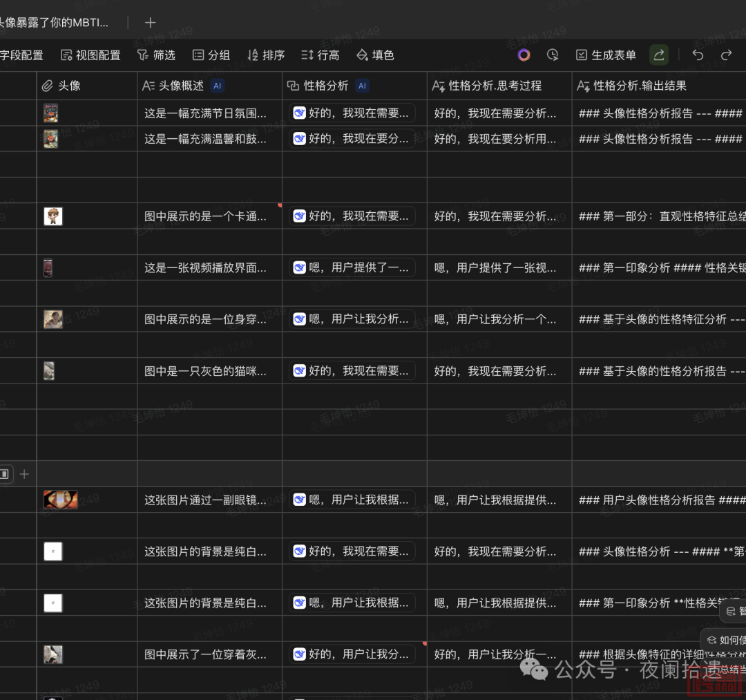Select cell 嗯，用户让我分析一个...
The image size is (746, 700).
pyautogui.click(x=499, y=319)
